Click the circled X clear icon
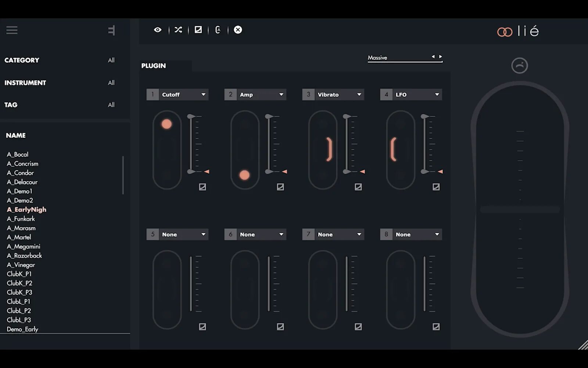Image resolution: width=588 pixels, height=368 pixels. (x=238, y=30)
